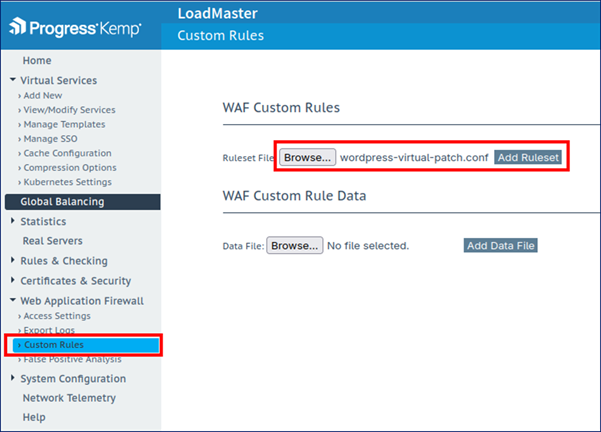601x432 pixels.
Task: Open False Positive Analysis
Action: (x=72, y=359)
